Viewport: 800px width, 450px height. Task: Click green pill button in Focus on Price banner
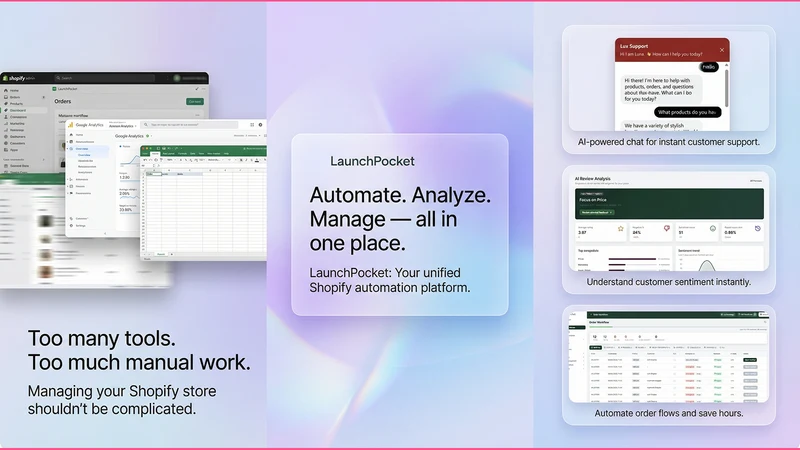coord(597,212)
